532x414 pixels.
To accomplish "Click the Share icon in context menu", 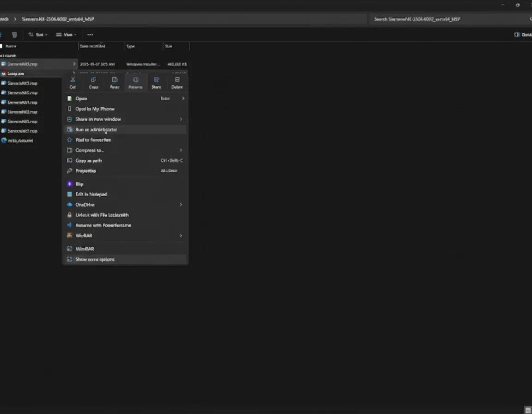I will tap(157, 80).
